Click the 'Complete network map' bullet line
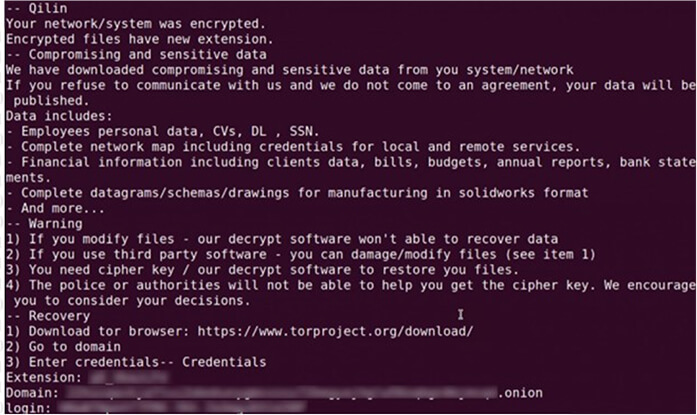 click(x=293, y=147)
